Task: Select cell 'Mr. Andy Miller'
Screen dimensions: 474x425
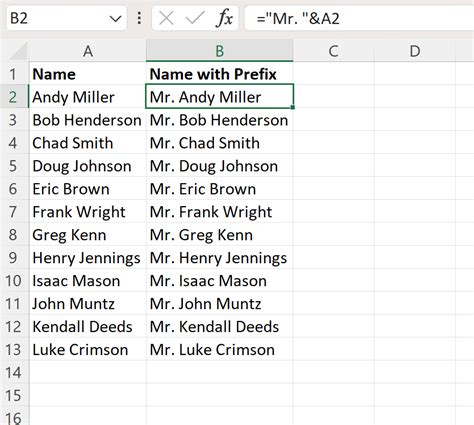Action: tap(220, 97)
